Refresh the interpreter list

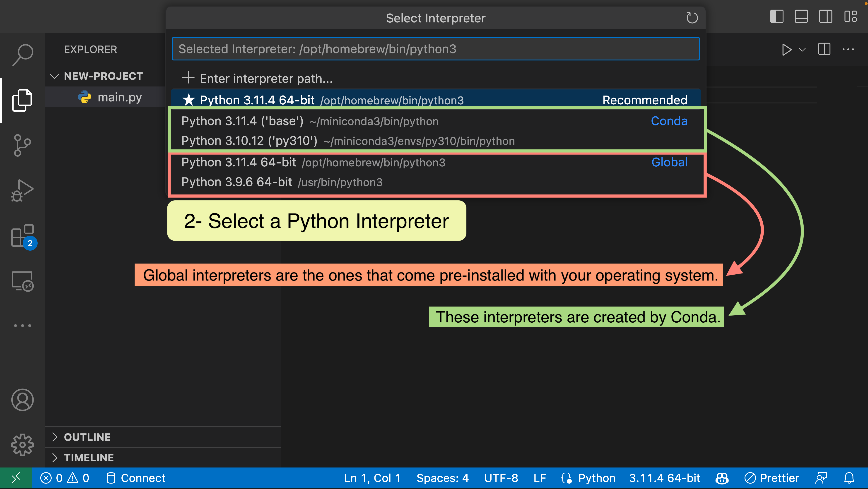[692, 18]
